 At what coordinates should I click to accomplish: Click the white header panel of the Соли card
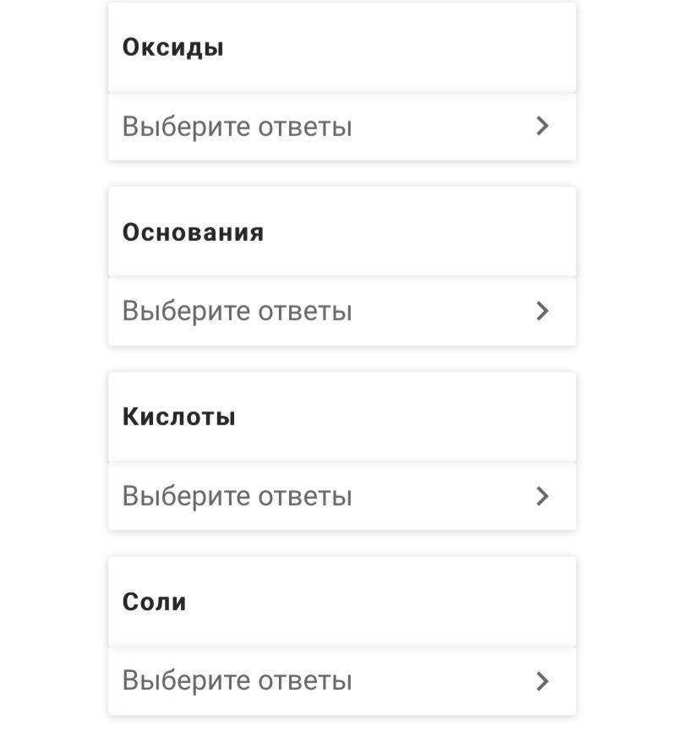pyautogui.click(x=380, y=602)
